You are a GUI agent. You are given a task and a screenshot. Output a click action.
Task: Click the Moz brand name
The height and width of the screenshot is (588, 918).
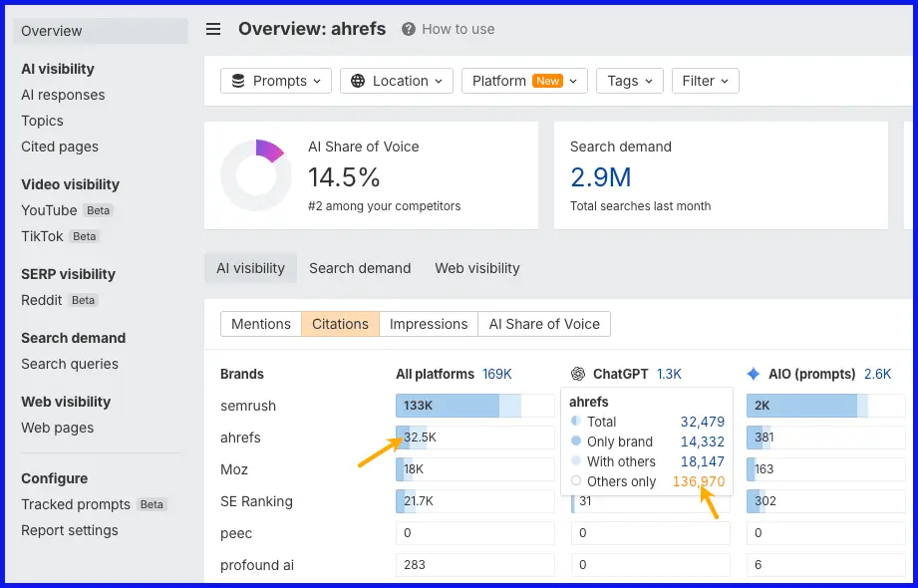click(x=234, y=469)
